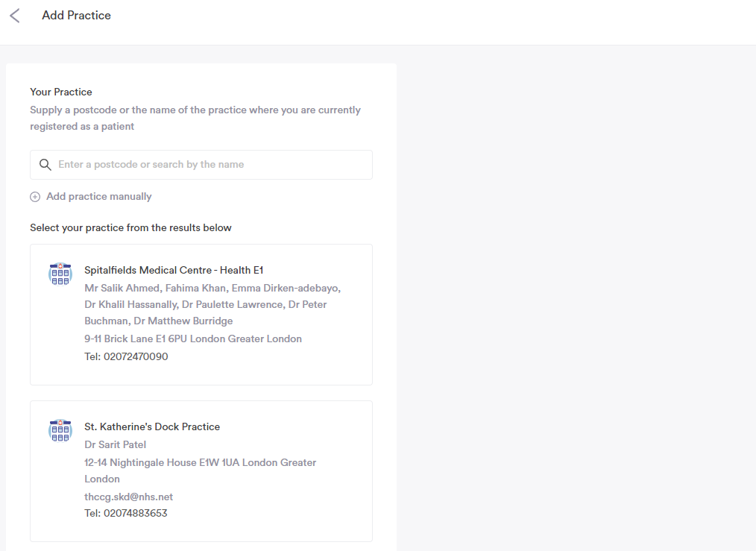
Task: Focus the postcode or name search field
Action: pyautogui.click(x=209, y=165)
